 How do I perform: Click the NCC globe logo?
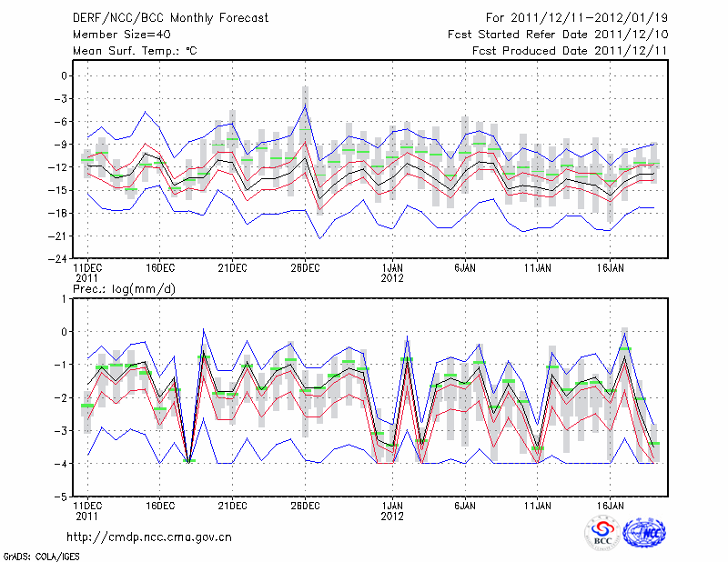click(644, 533)
